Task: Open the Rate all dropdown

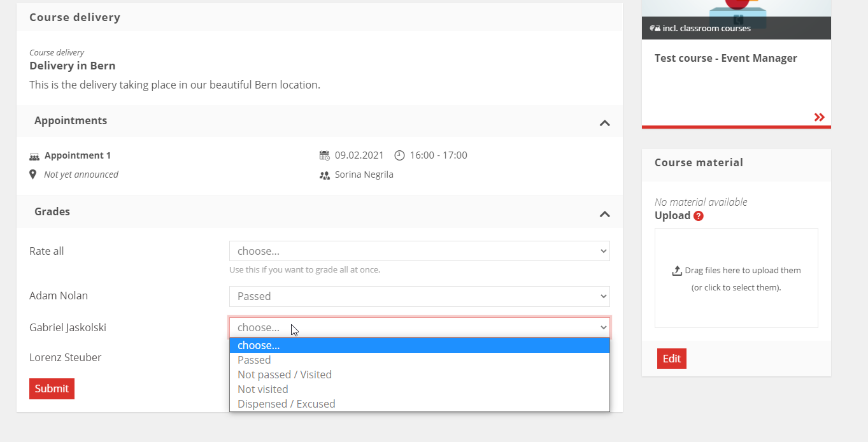Action: pos(419,251)
